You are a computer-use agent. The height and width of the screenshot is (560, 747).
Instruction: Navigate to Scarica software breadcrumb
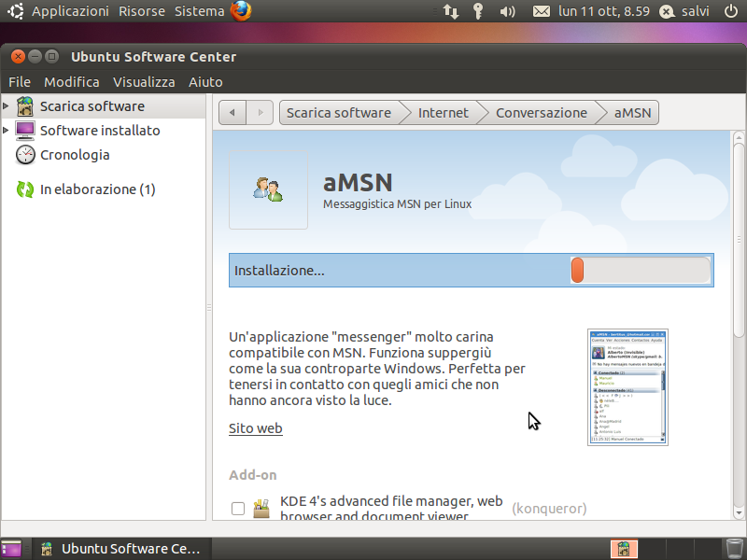pyautogui.click(x=339, y=112)
